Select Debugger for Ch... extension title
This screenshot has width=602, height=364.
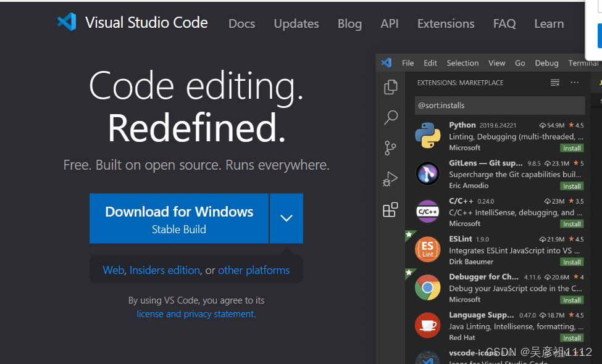tap(483, 277)
